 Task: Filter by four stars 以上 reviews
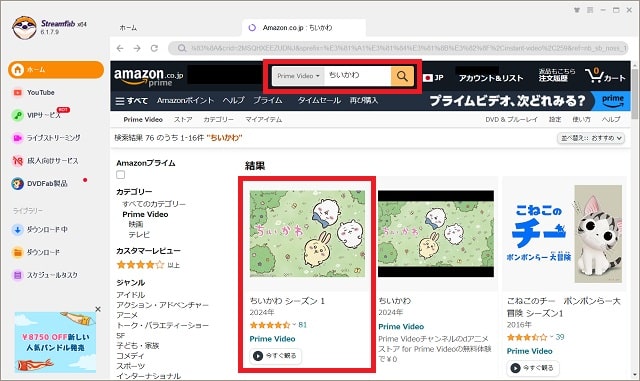click(148, 265)
